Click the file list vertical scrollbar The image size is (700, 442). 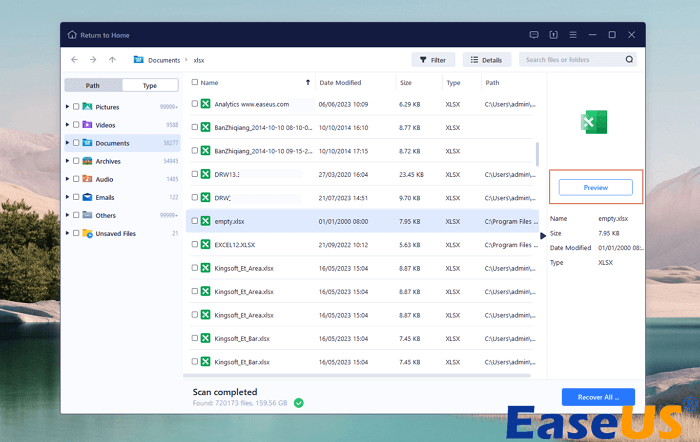pyautogui.click(x=538, y=153)
